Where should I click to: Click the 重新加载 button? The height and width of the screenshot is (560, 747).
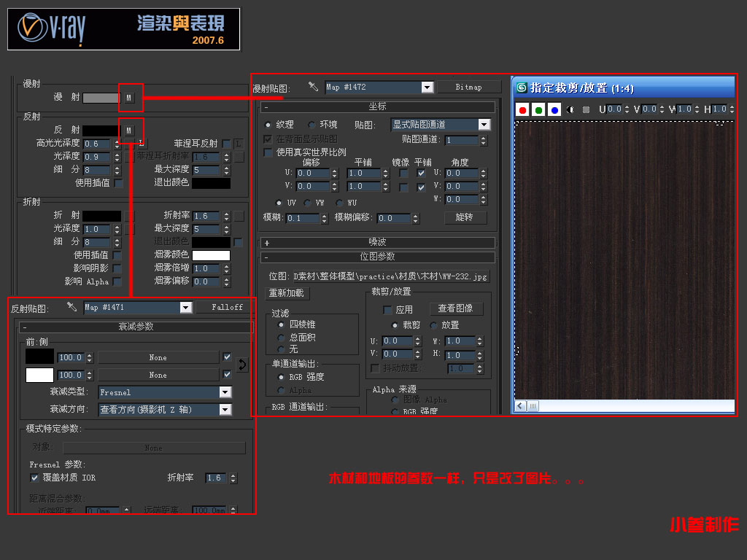(287, 293)
